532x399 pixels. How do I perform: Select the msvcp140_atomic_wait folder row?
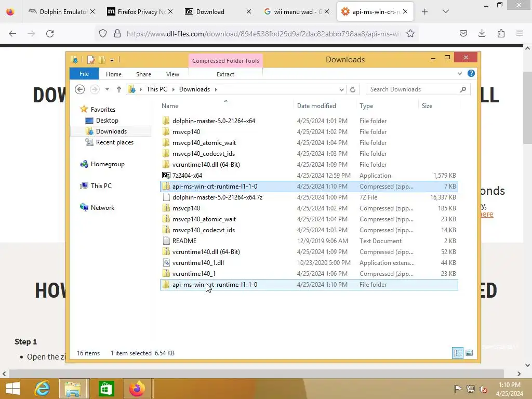[x=309, y=142]
